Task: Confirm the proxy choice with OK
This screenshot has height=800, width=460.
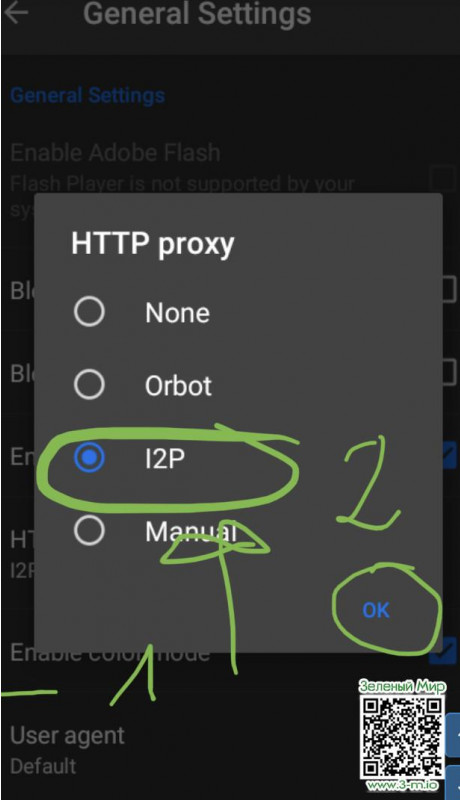Action: [376, 610]
